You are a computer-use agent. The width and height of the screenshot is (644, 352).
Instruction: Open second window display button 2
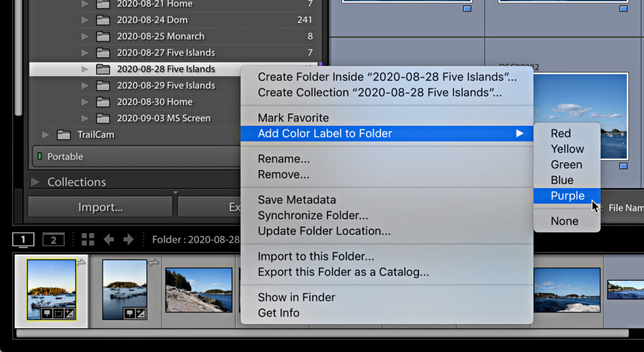(53, 240)
